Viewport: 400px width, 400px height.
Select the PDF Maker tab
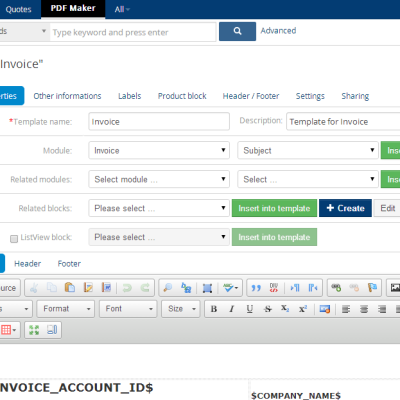pyautogui.click(x=73, y=8)
